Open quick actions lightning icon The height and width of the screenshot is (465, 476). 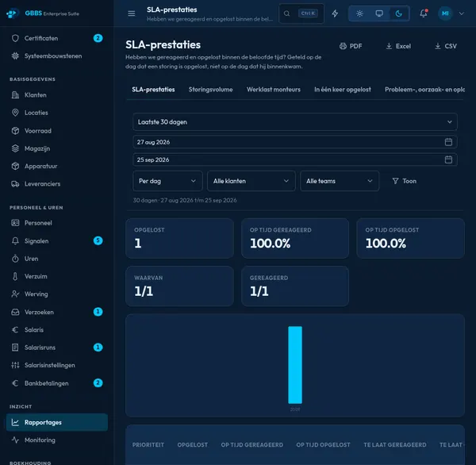click(335, 13)
